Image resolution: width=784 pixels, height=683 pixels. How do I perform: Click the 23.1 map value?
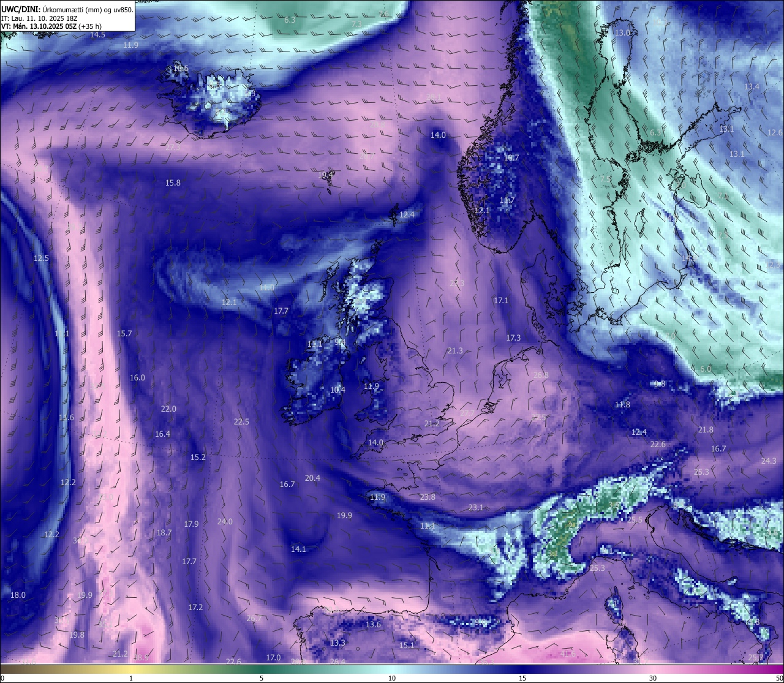pos(476,508)
